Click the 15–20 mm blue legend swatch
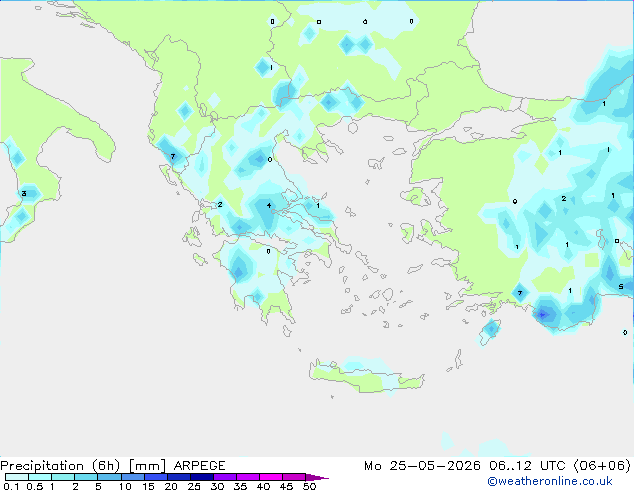 [x=156, y=477]
